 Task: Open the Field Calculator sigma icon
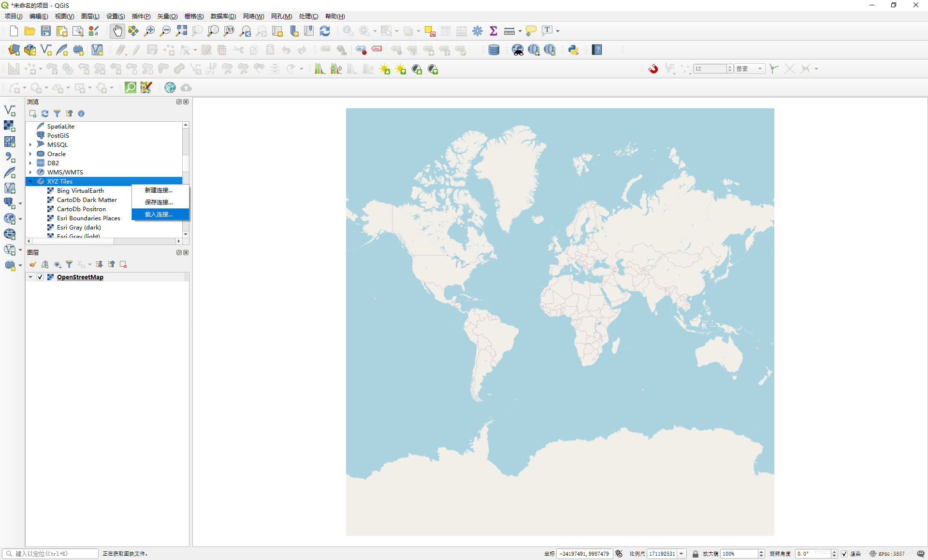(493, 31)
